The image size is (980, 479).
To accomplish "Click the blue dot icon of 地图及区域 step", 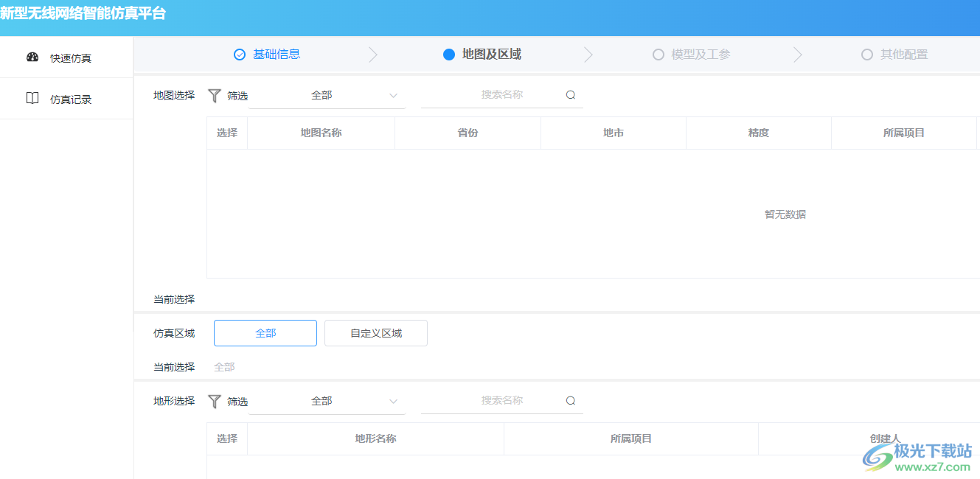I will (x=450, y=54).
